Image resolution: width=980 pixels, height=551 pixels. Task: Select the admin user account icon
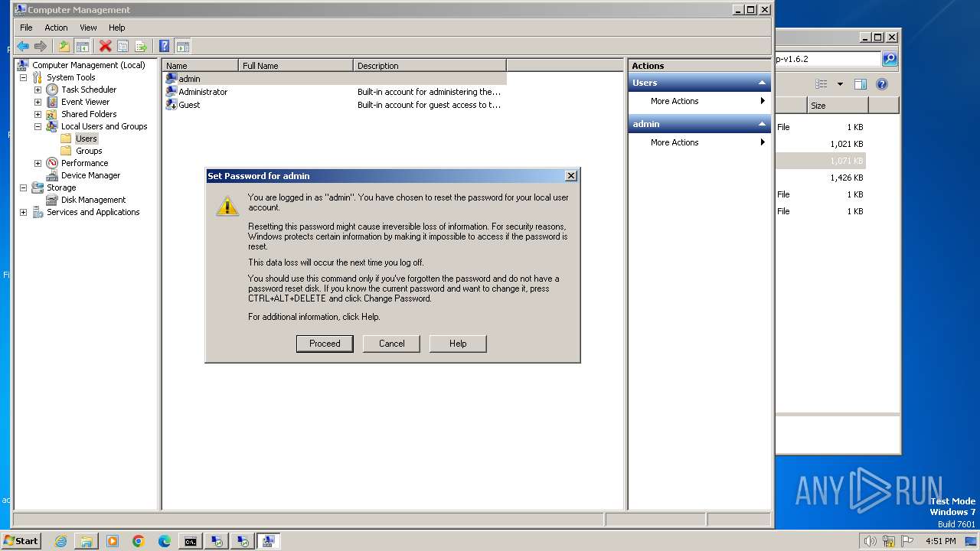(171, 79)
